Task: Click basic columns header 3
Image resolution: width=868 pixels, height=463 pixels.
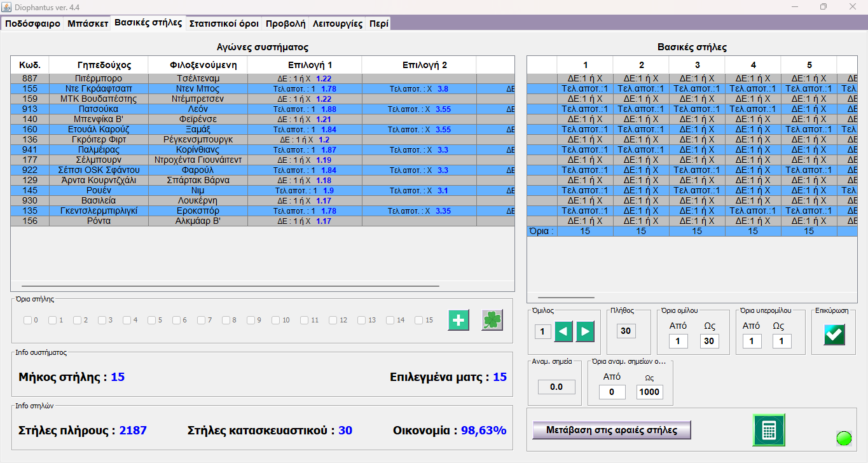Action: click(x=698, y=65)
